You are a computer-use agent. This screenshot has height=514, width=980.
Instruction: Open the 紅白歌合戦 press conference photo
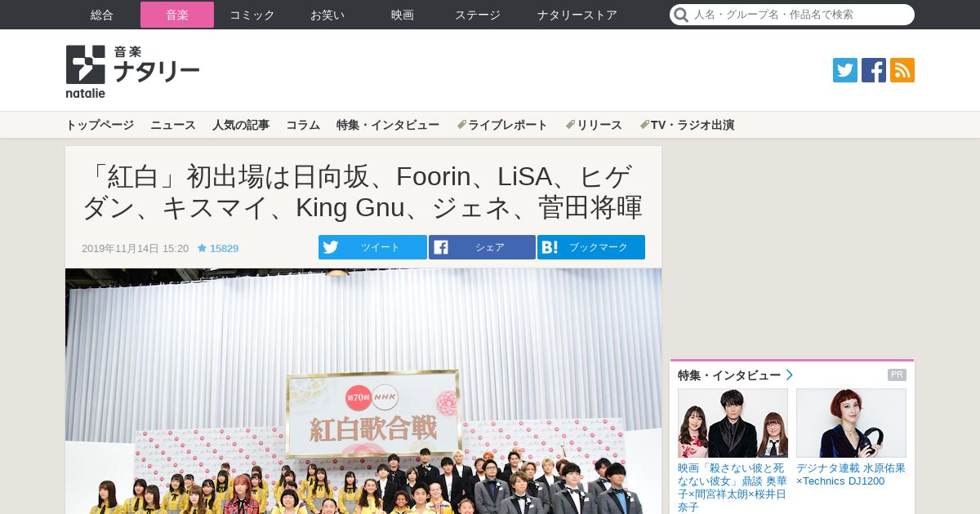[363, 391]
